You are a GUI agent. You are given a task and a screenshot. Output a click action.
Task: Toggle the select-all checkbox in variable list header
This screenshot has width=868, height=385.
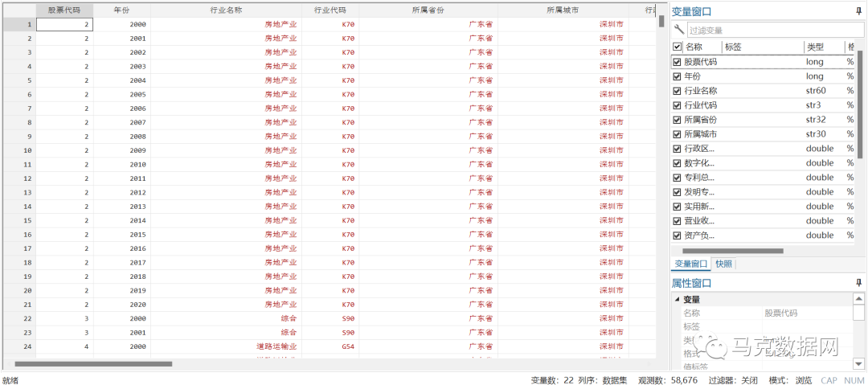point(677,47)
